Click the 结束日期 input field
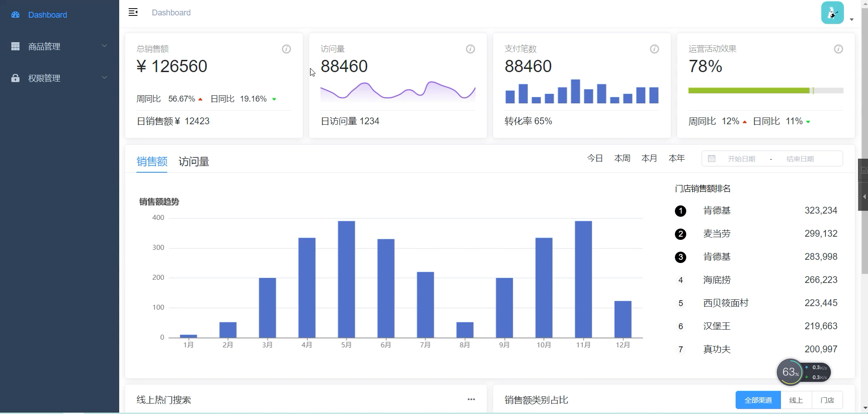 coord(800,159)
